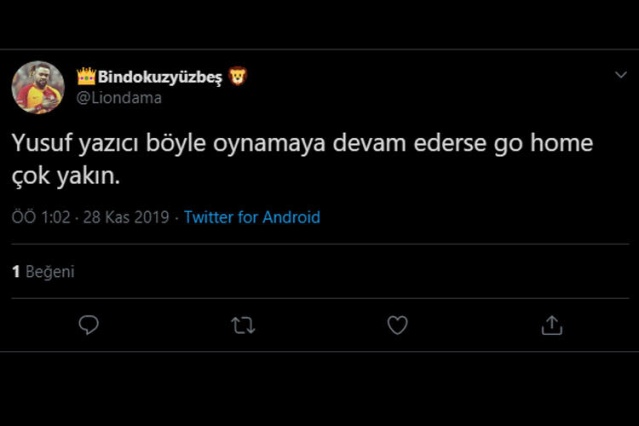Image resolution: width=639 pixels, height=426 pixels.
Task: Click the word Beğeni under the tweet
Action: click(x=50, y=271)
